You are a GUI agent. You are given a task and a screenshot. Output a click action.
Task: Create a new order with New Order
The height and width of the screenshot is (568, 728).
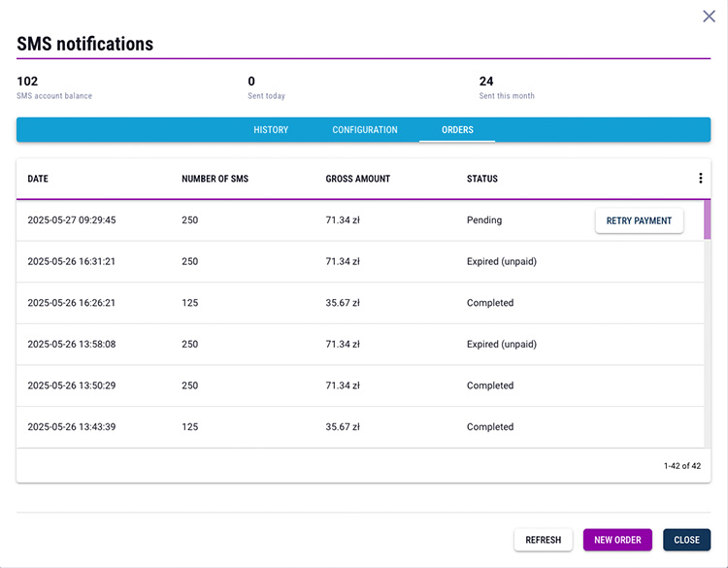coord(617,540)
